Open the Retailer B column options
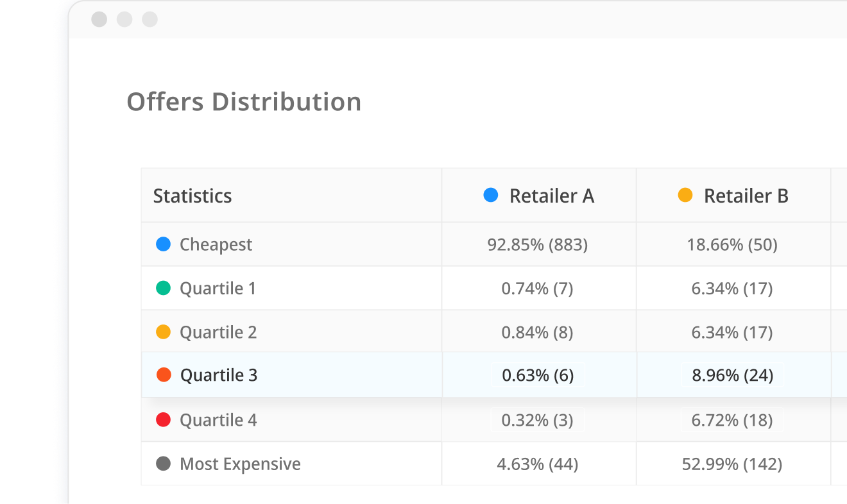This screenshot has height=504, width=847. (x=746, y=195)
